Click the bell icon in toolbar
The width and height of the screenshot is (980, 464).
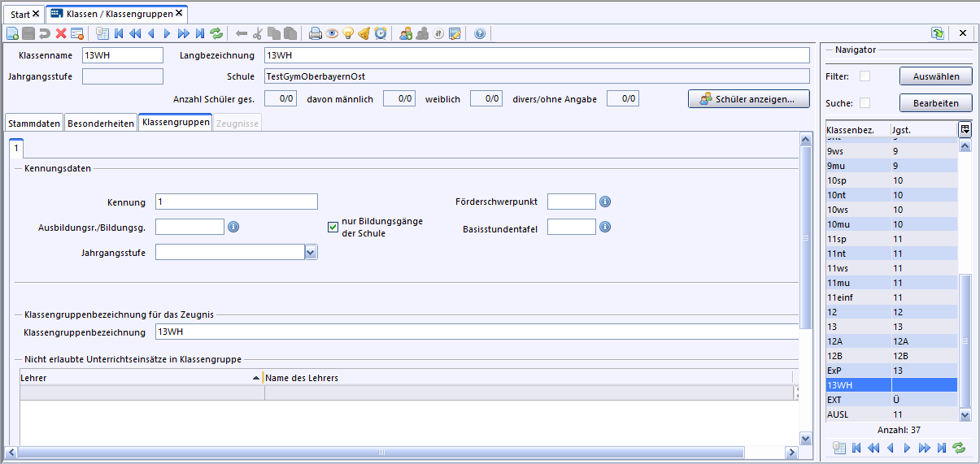coord(364,33)
